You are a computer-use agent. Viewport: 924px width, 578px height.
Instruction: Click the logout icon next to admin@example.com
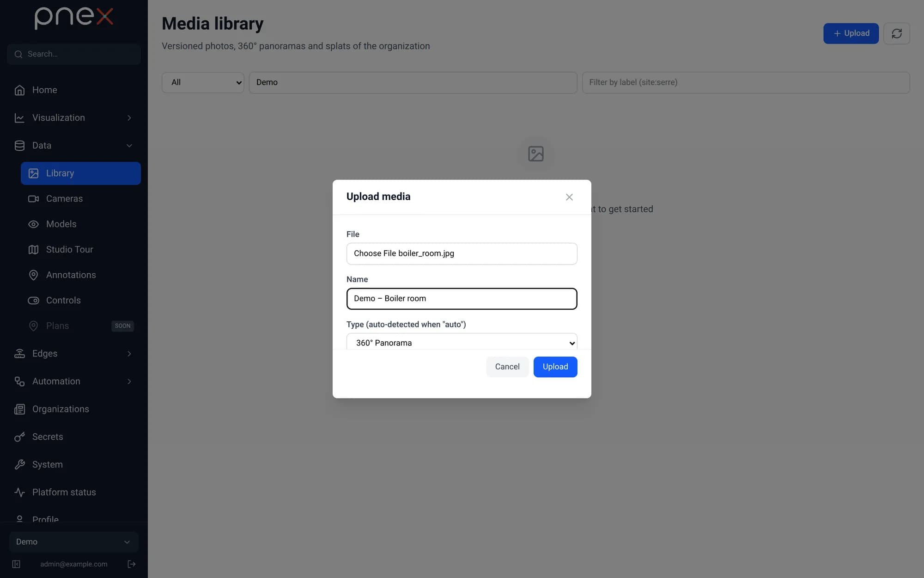pos(132,564)
